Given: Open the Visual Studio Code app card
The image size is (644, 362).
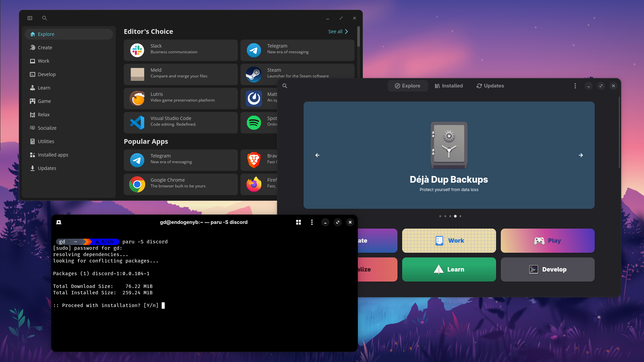Looking at the screenshot, I should coord(181,123).
